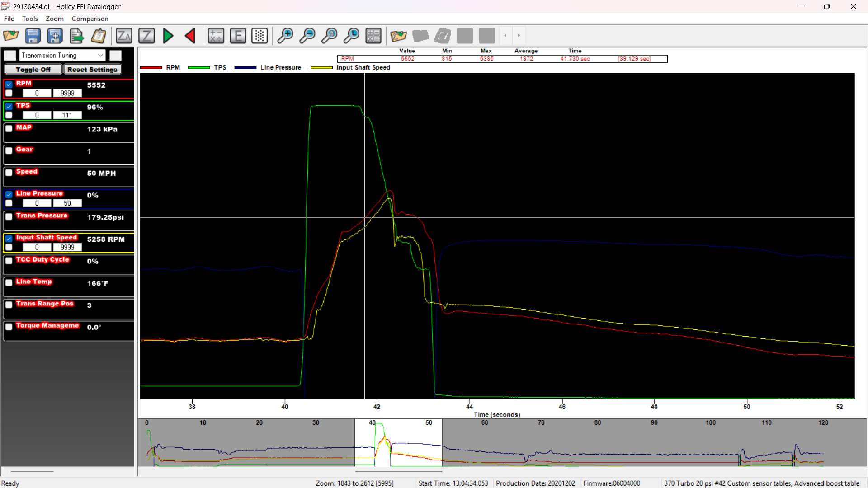Open a datalog file with the folder icon
Viewport: 868px width, 488px height.
click(11, 36)
